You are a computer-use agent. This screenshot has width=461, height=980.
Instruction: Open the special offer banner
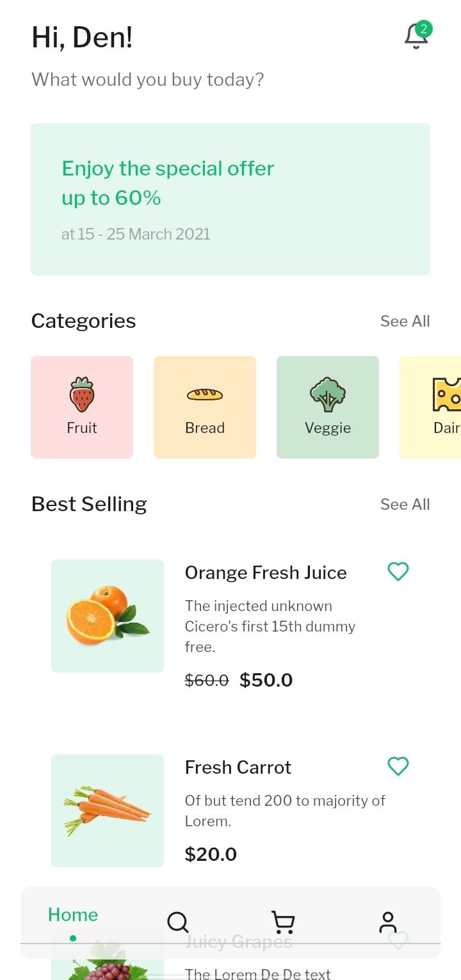coord(230,199)
